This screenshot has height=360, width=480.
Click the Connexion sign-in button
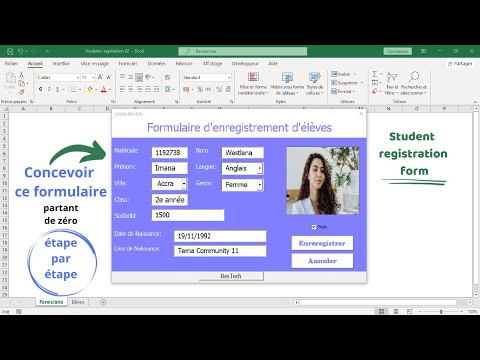[x=398, y=51]
